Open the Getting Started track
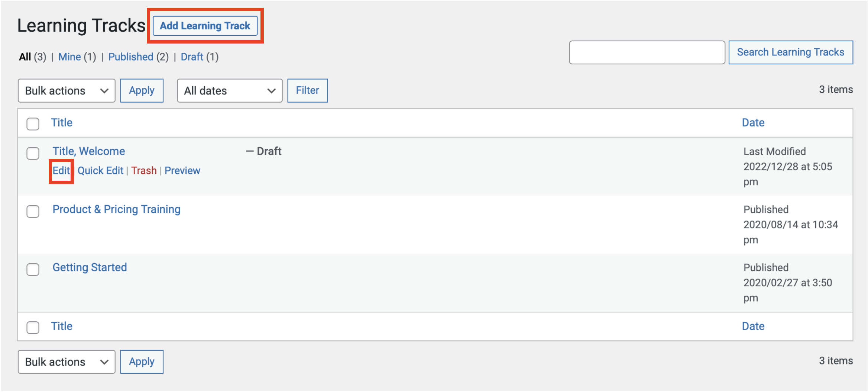868x392 pixels. [90, 267]
